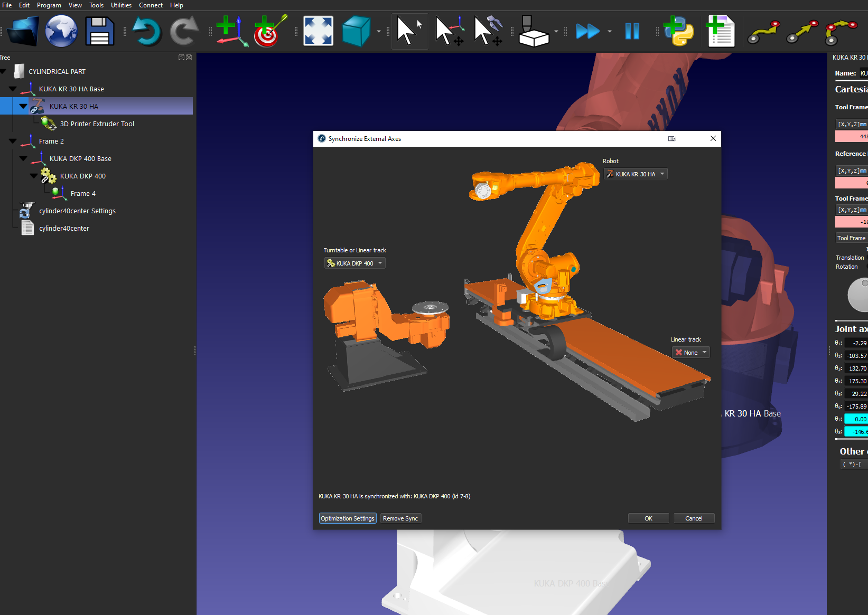
Task: Open the collision check dropdown arrow
Action: tap(556, 32)
